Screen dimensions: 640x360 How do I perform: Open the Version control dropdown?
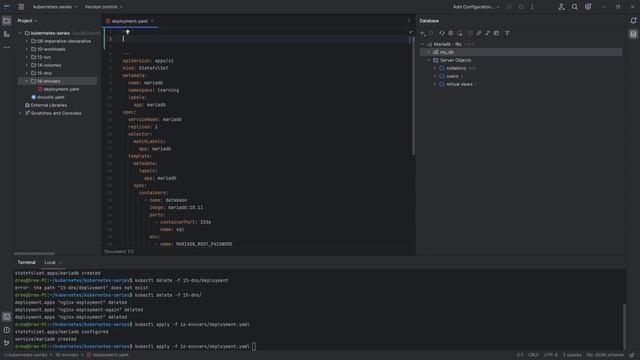click(x=104, y=7)
